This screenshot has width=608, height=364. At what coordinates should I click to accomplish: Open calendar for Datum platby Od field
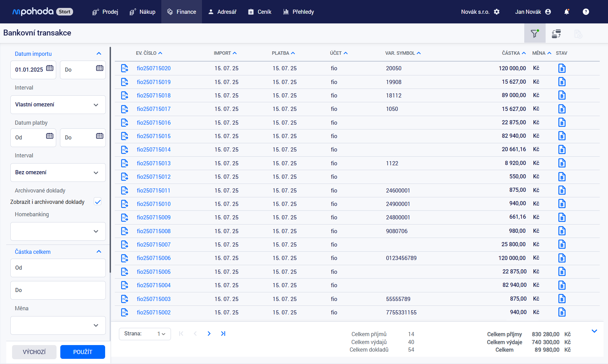tap(50, 136)
